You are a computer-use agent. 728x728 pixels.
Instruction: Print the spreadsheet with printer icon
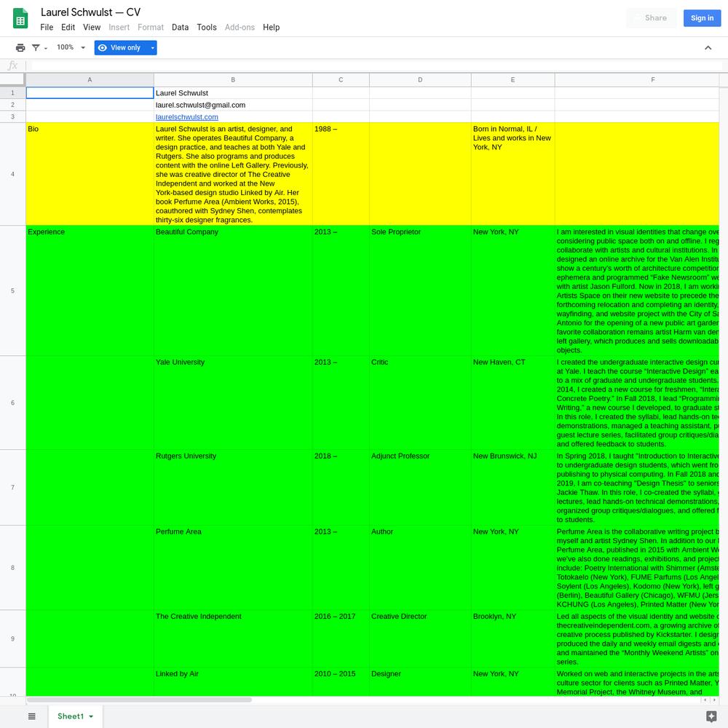pyautogui.click(x=20, y=48)
